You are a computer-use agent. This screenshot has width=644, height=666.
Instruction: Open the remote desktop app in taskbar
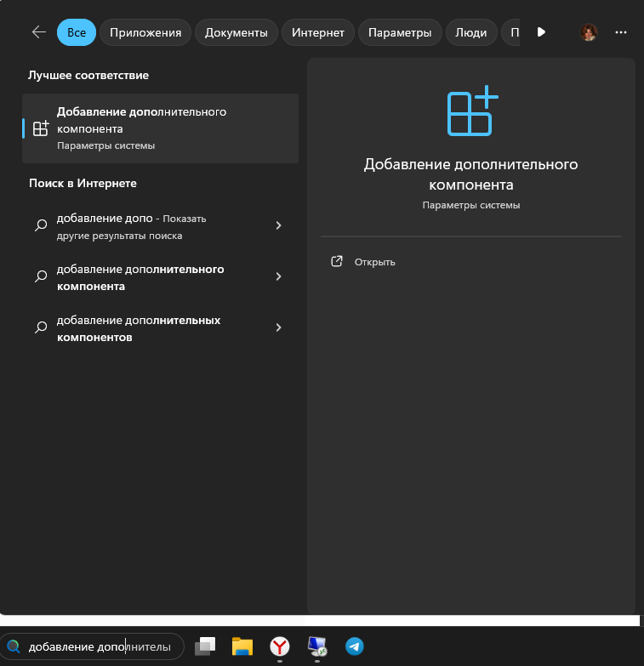coord(317,646)
